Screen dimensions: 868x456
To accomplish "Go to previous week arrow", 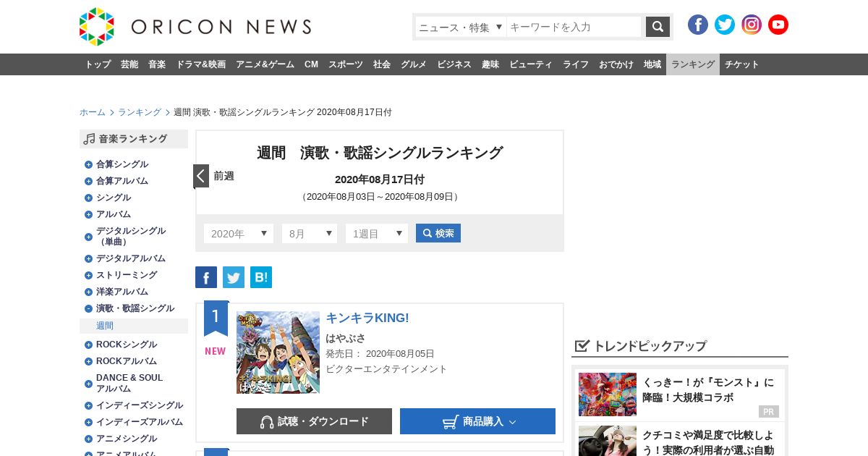I will pos(201,176).
